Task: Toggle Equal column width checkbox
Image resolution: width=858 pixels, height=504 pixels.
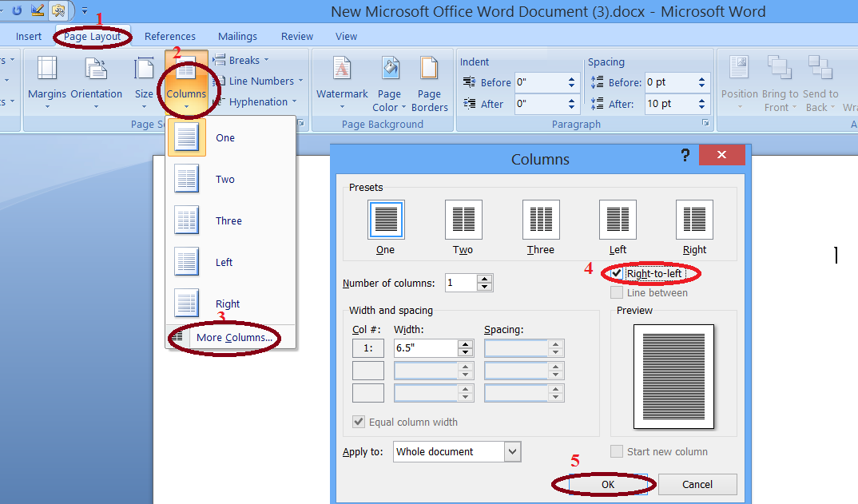Action: tap(359, 422)
